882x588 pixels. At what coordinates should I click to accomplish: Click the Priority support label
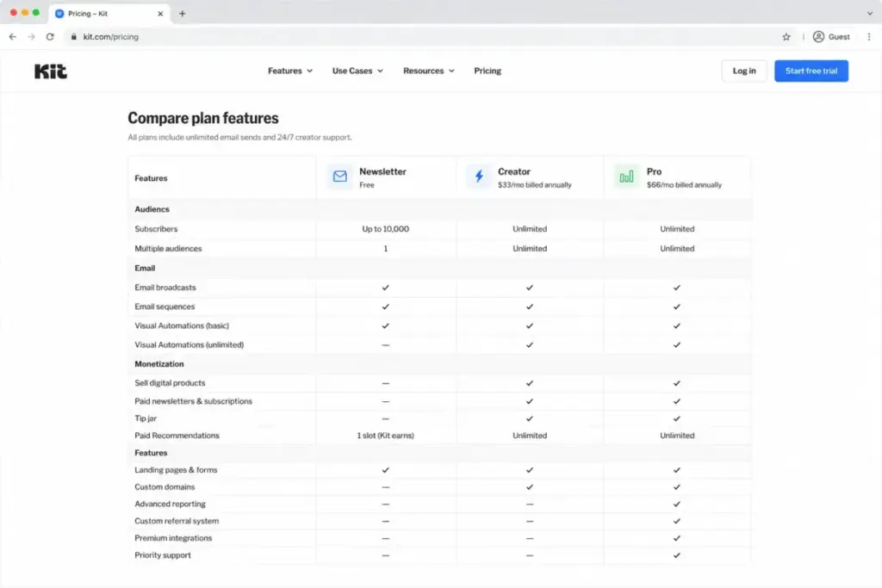(x=163, y=554)
